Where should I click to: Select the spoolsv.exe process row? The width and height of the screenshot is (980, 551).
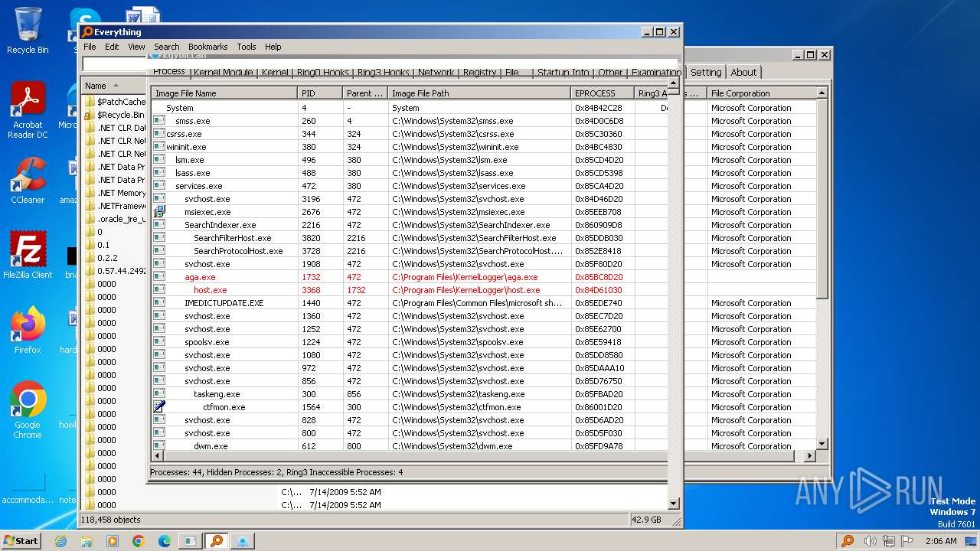click(409, 342)
